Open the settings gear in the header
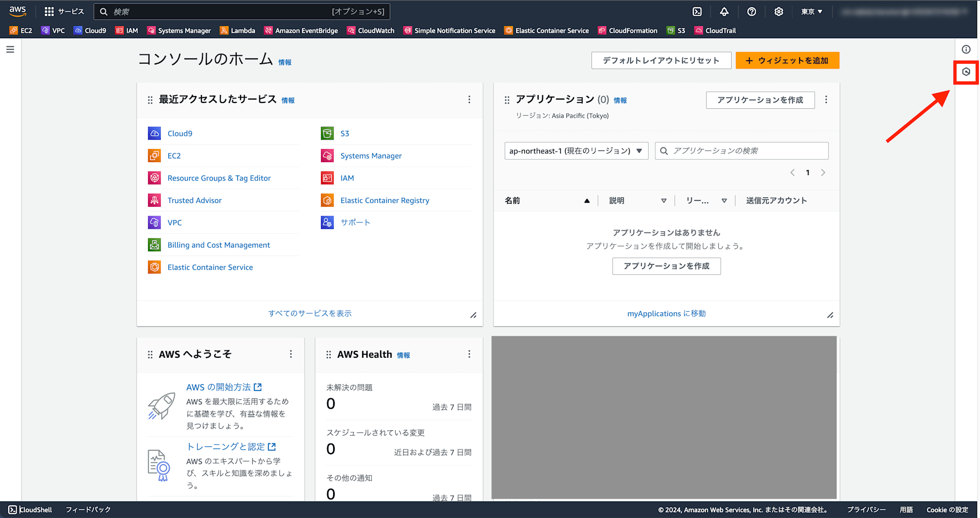 pos(779,11)
